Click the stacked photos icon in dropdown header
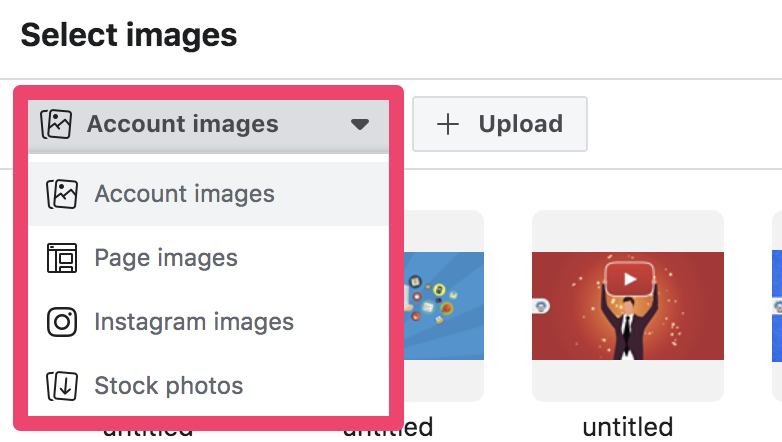Screen dimensions: 782x442 (x=56, y=125)
